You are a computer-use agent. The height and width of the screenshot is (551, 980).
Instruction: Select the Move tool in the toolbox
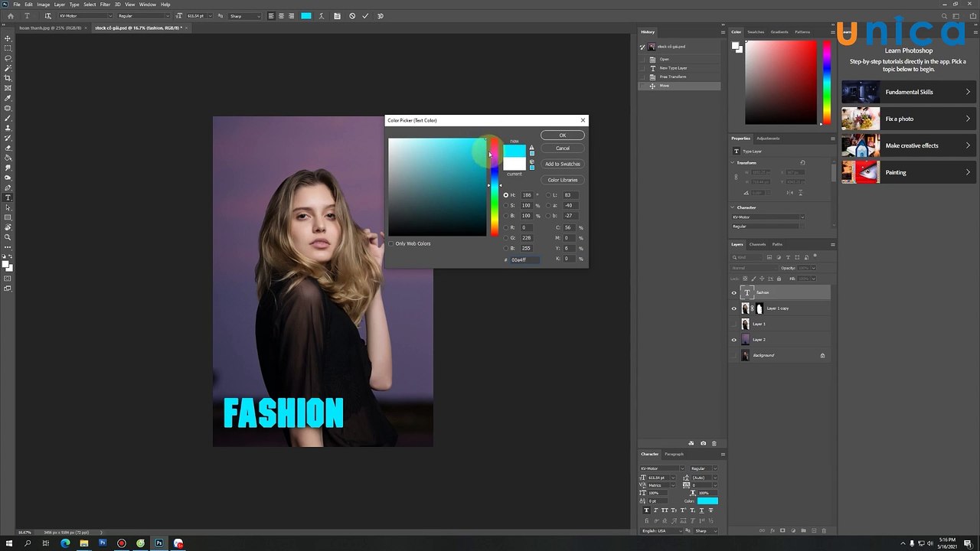pyautogui.click(x=8, y=38)
